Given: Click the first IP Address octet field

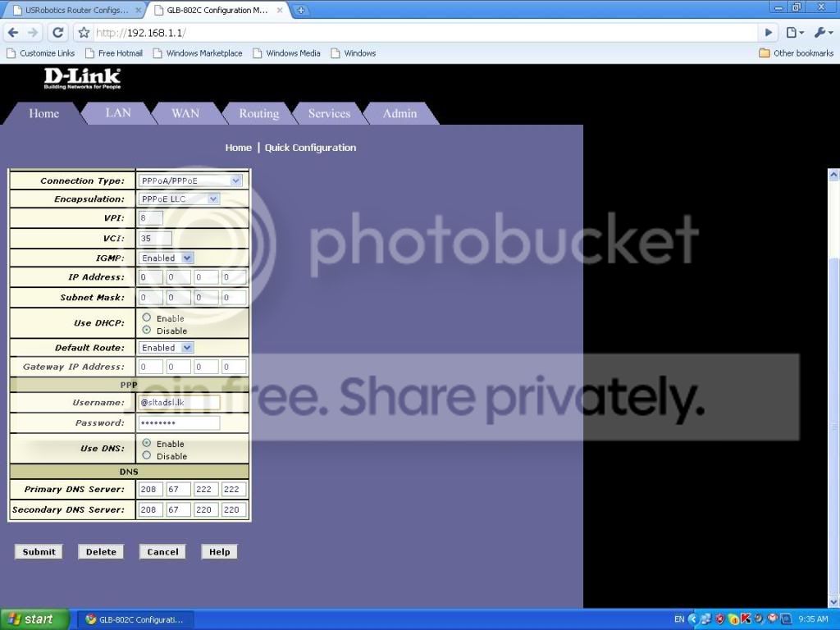Looking at the screenshot, I should point(151,277).
